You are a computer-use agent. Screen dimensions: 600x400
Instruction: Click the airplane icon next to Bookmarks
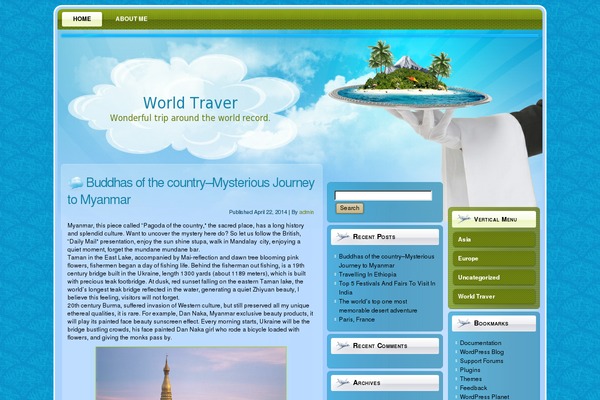click(x=463, y=323)
